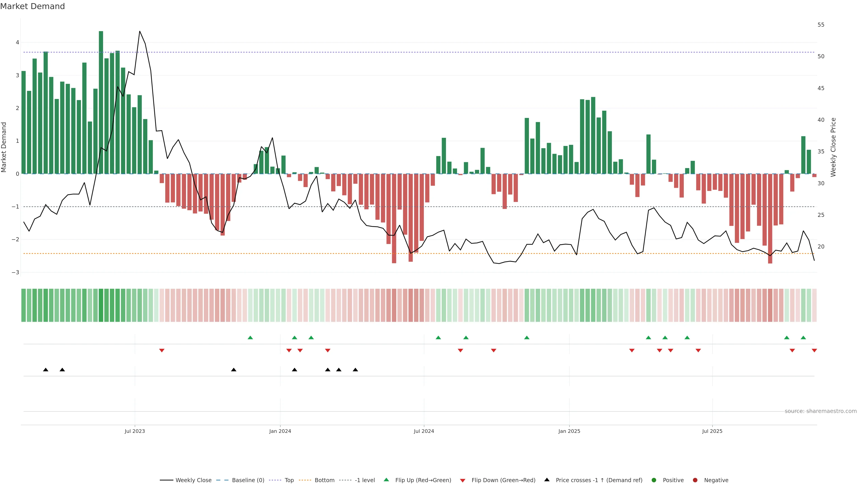Click the tallest green demand bar
The height and width of the screenshot is (488, 868).
coord(101,101)
